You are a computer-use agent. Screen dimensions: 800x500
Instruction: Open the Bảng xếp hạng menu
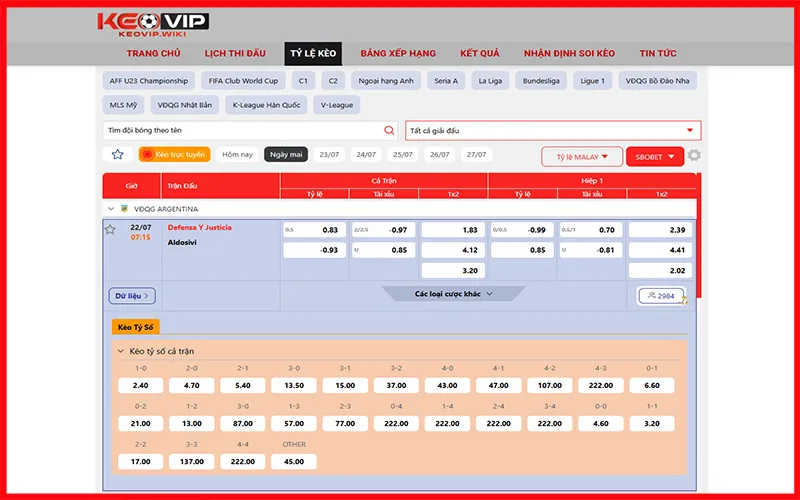pos(398,53)
